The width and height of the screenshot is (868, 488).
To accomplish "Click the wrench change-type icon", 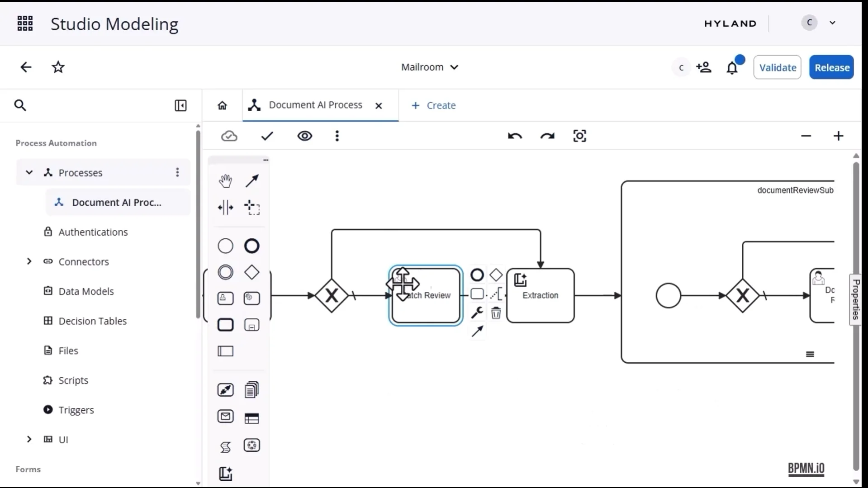I will point(477,313).
